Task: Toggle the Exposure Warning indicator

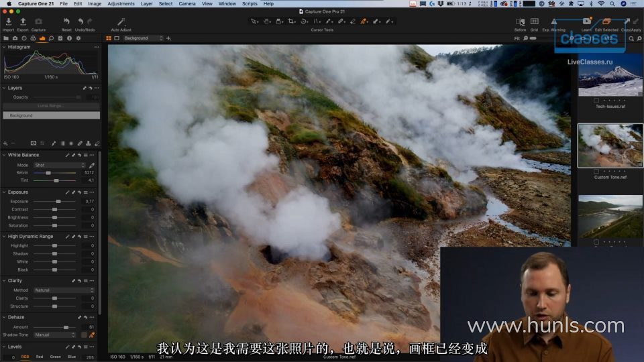Action: pos(554,22)
